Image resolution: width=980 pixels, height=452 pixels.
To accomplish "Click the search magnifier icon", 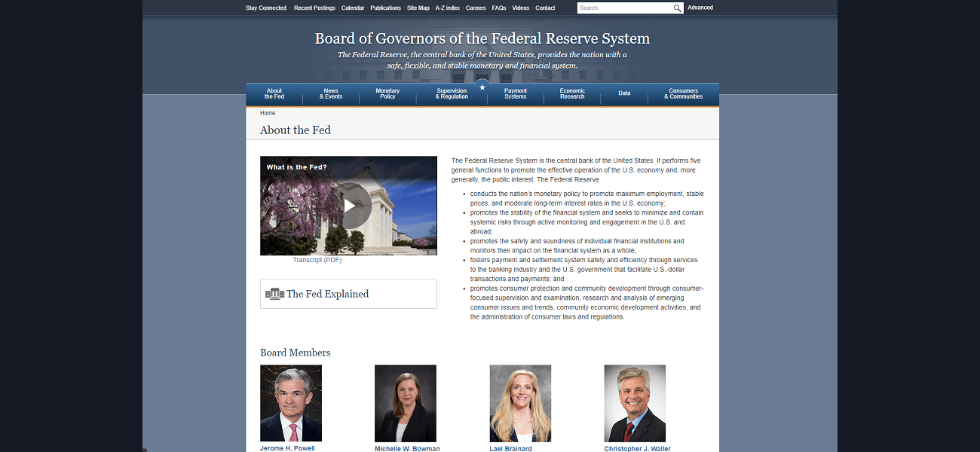I will (678, 8).
